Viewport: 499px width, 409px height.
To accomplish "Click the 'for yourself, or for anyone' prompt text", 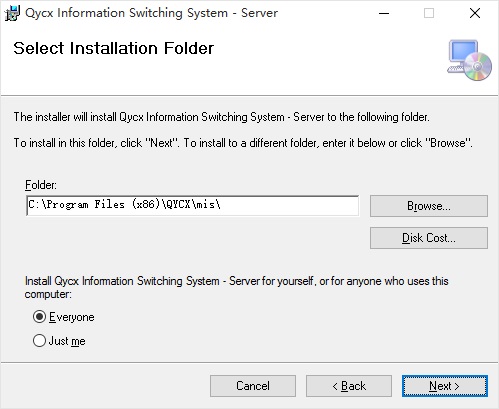I will 236,287.
